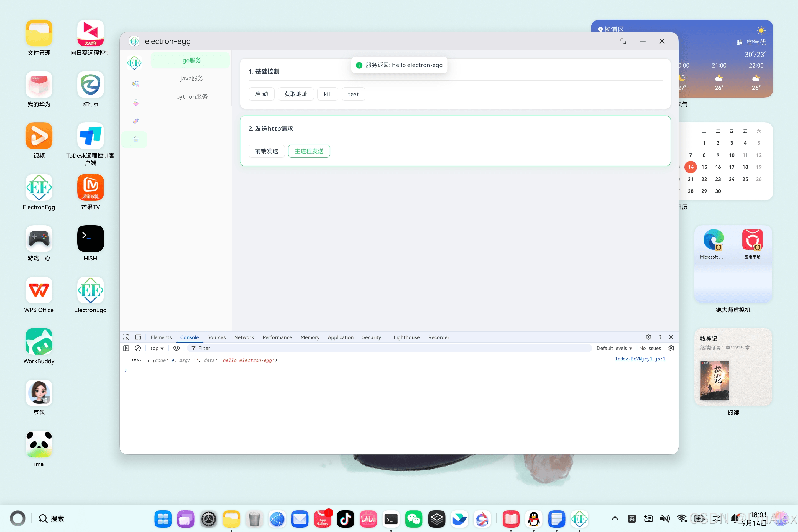
Task: Switch to the Elements tab
Action: point(161,337)
